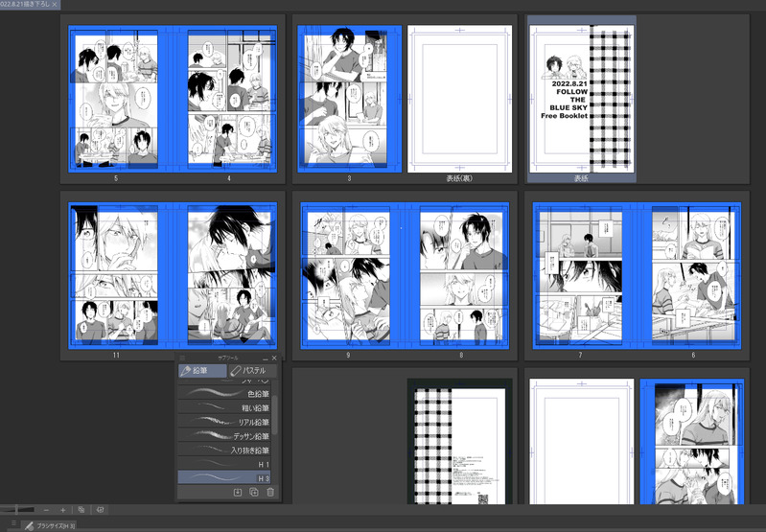Select the page 5 thumbnail

(116, 99)
